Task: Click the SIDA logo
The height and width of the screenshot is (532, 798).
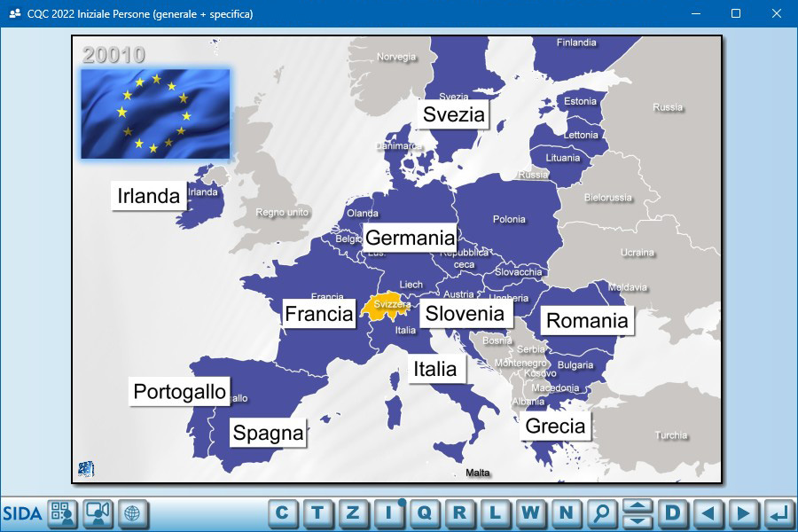Action: pos(22,513)
